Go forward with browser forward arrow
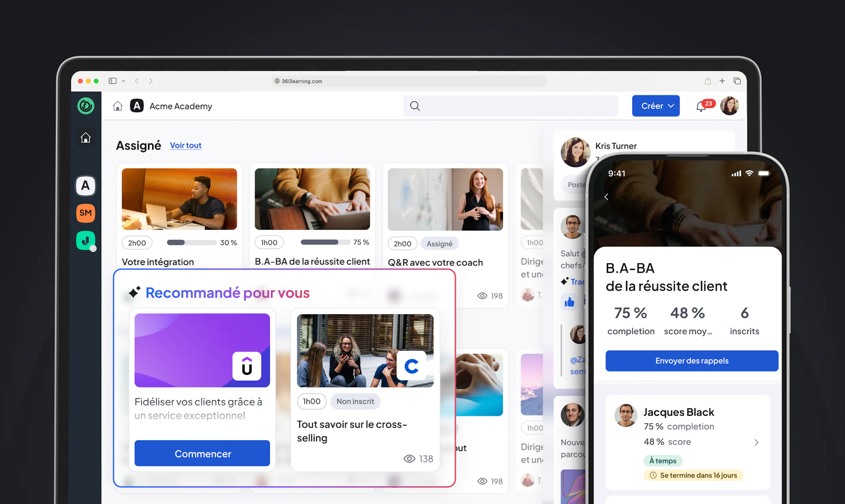Image resolution: width=845 pixels, height=504 pixels. tap(151, 81)
